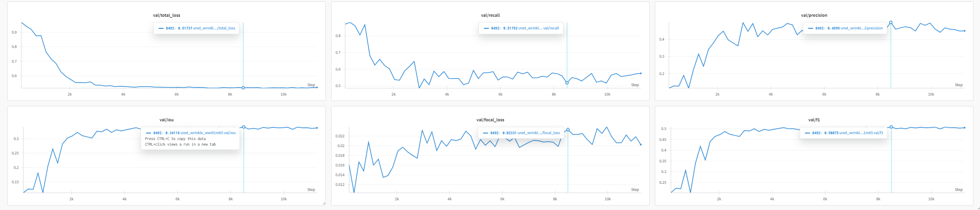The image size is (980, 210).
Task: Click the section resize handle at bottom-right corner
Action: point(978,208)
